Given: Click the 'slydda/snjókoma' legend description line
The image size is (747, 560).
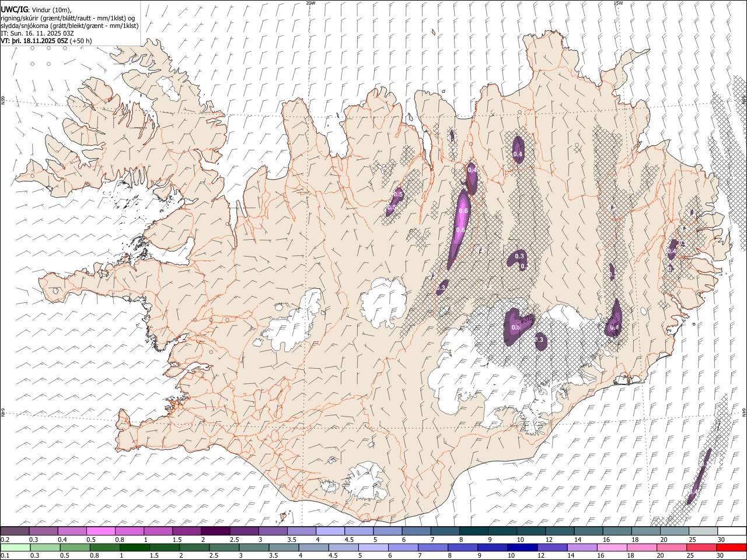Looking at the screenshot, I should pyautogui.click(x=69, y=26).
